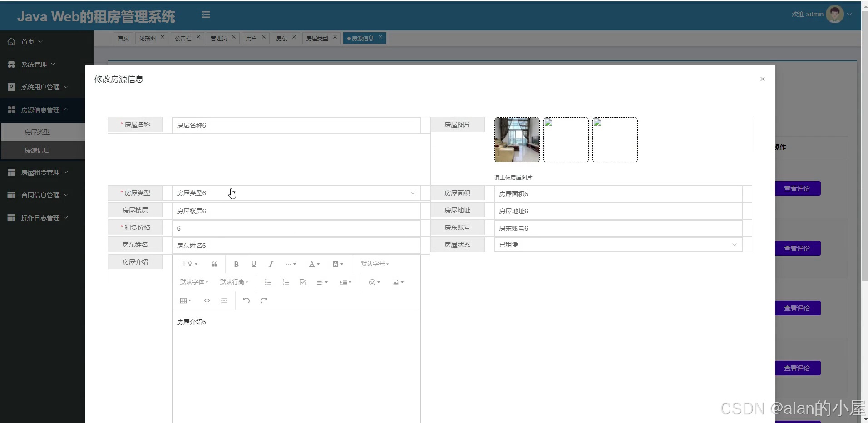Viewport: 868px width, 423px height.
Task: Open more text styles ellipsis menu
Action: pyautogui.click(x=291, y=264)
